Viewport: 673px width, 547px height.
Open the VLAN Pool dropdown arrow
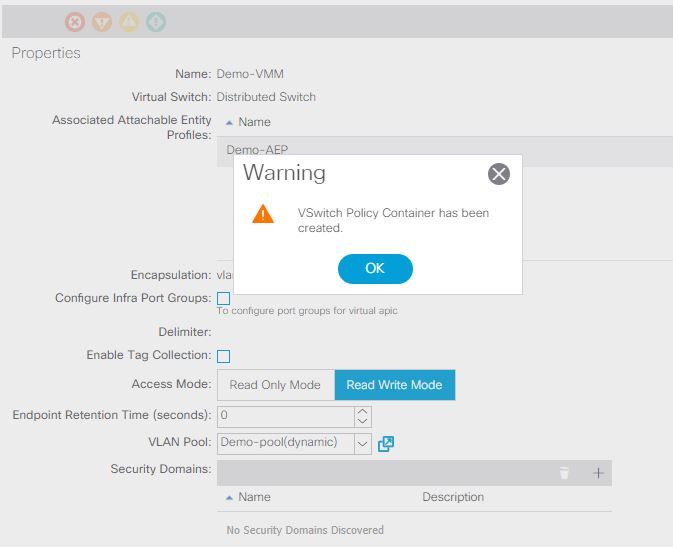coord(363,444)
